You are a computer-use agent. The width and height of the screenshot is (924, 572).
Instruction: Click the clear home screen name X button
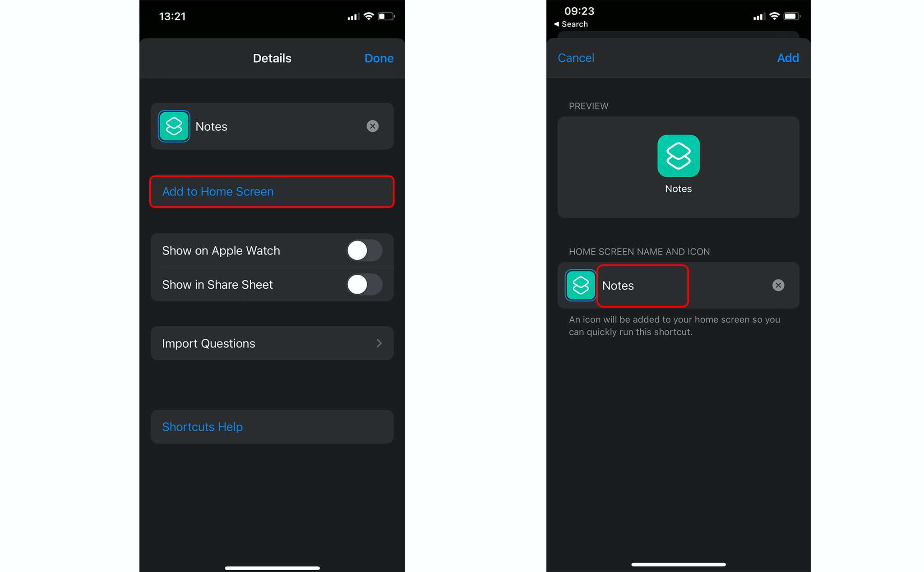pyautogui.click(x=778, y=285)
